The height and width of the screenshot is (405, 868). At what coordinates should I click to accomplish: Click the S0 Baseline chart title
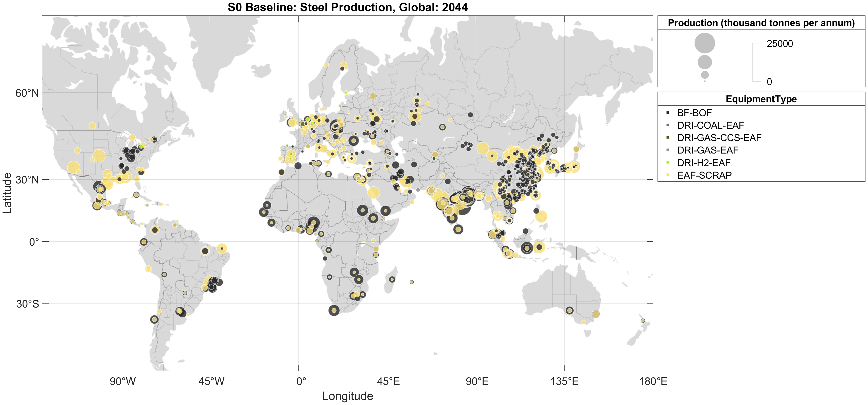[347, 7]
